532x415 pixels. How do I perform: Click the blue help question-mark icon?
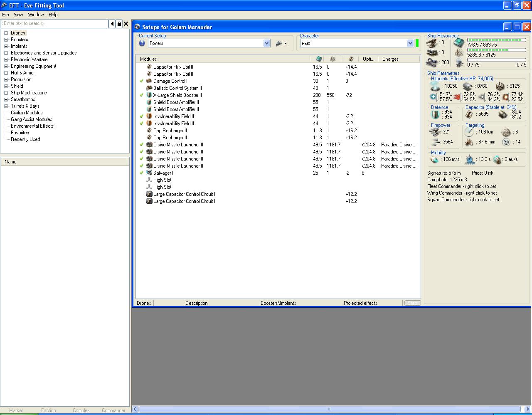point(142,43)
